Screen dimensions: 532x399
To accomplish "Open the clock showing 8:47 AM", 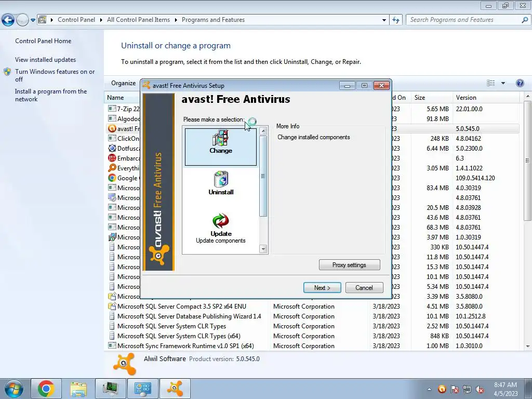I will click(x=505, y=389).
